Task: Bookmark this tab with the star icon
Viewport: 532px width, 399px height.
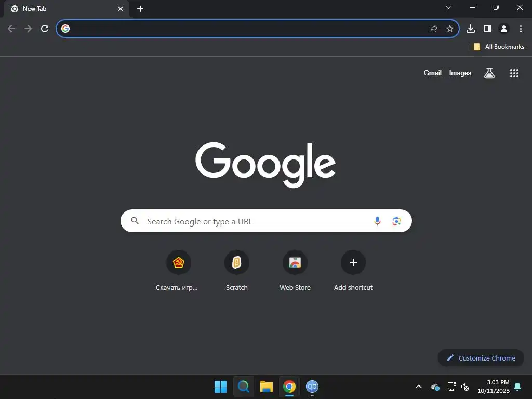Action: (450, 29)
